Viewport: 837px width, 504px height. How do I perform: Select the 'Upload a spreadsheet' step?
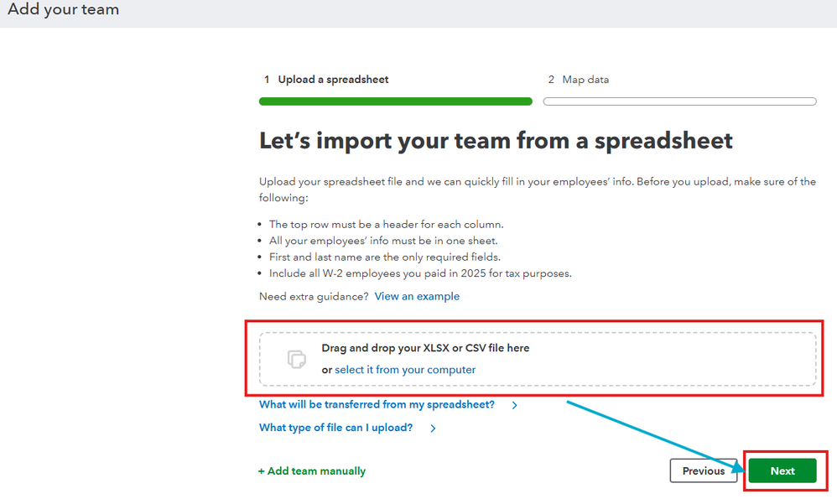pyautogui.click(x=333, y=80)
